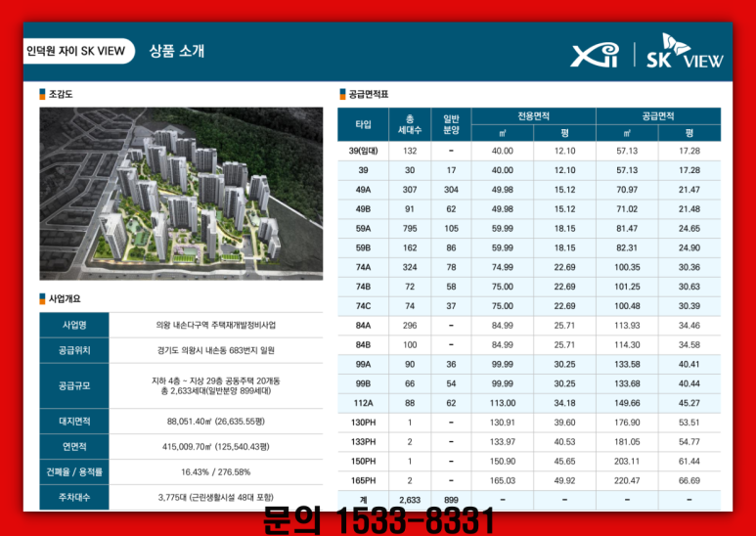The width and height of the screenshot is (756, 536).
Task: Click the 총 세대수 column header
Action: pyautogui.click(x=410, y=124)
